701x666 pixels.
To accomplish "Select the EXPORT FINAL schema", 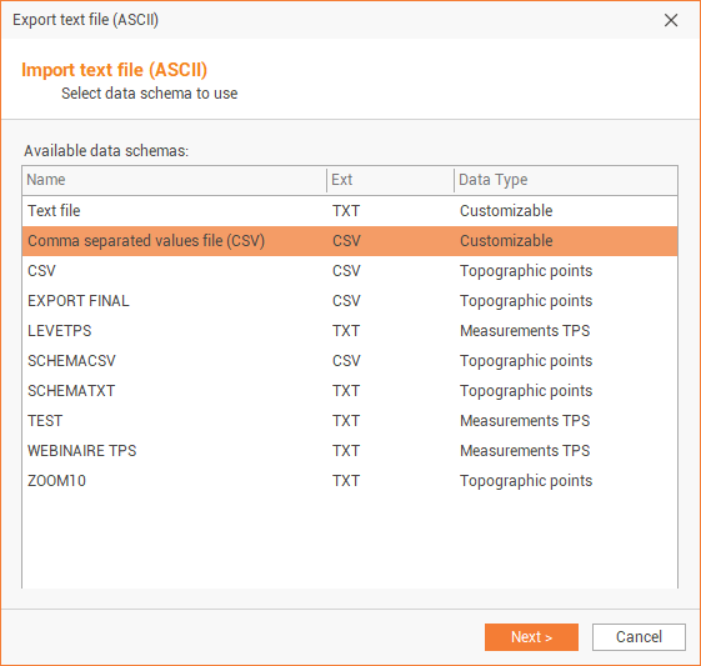I will tap(78, 301).
